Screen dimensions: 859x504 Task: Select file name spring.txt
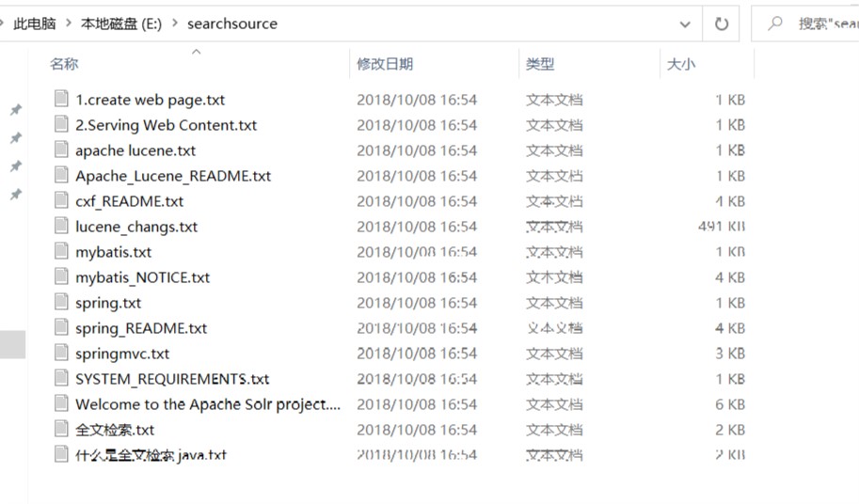(x=108, y=303)
